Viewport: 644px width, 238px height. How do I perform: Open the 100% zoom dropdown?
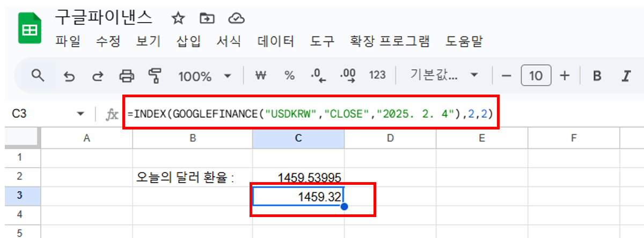(x=204, y=76)
